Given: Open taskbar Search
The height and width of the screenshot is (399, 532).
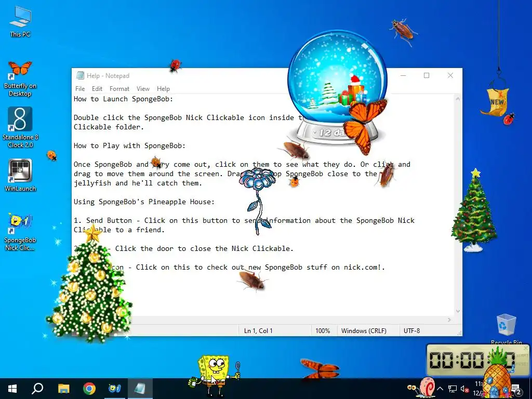Looking at the screenshot, I should coord(37,389).
